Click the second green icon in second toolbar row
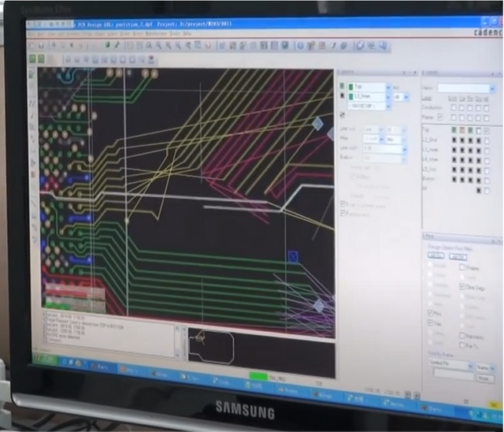Image resolution: width=504 pixels, height=432 pixels. coord(41,58)
